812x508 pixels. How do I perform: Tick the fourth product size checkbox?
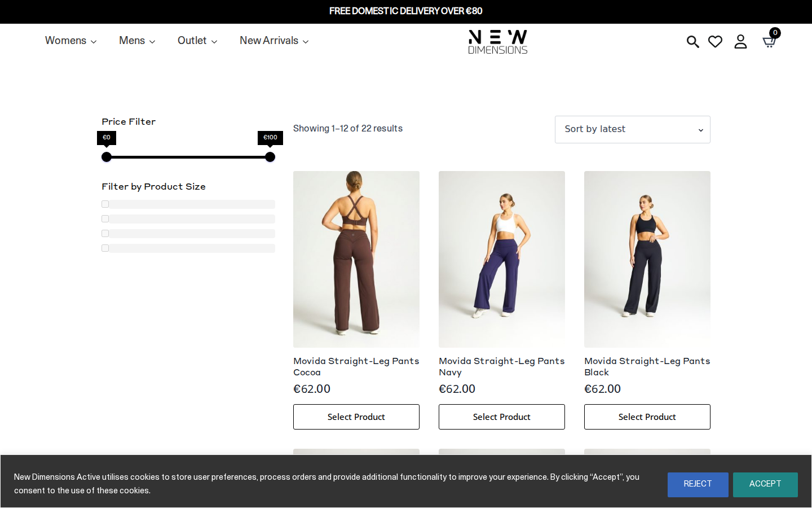105,248
